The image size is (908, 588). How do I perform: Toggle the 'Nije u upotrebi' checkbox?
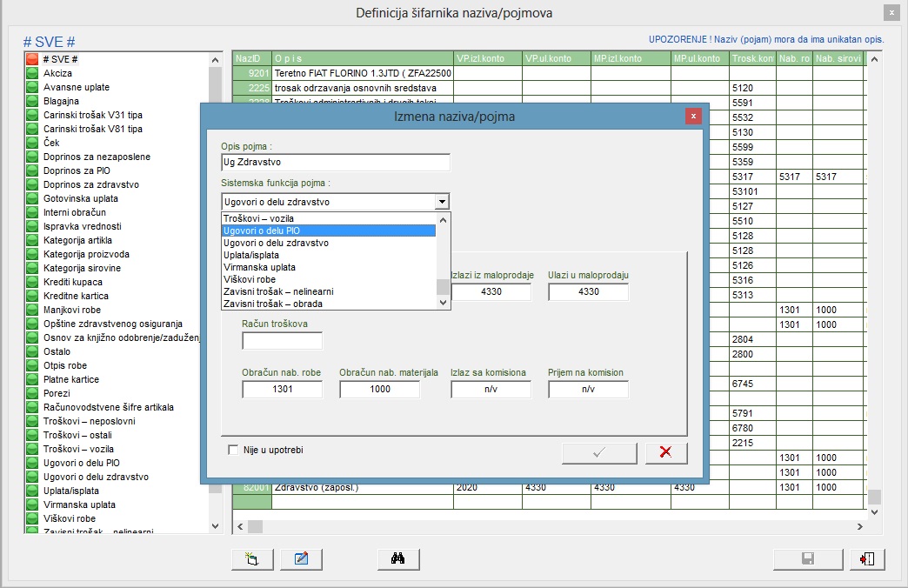pos(232,450)
